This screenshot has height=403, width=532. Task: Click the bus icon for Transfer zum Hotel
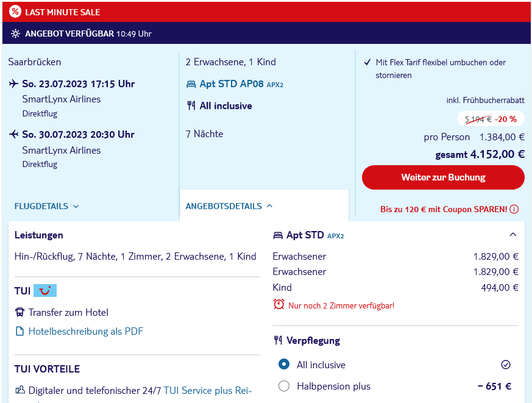tap(20, 313)
